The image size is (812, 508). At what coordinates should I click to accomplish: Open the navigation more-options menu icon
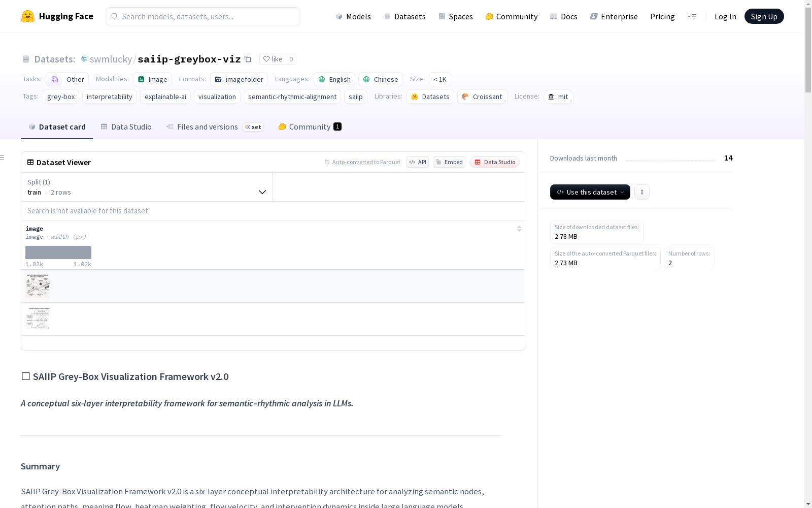click(x=692, y=16)
